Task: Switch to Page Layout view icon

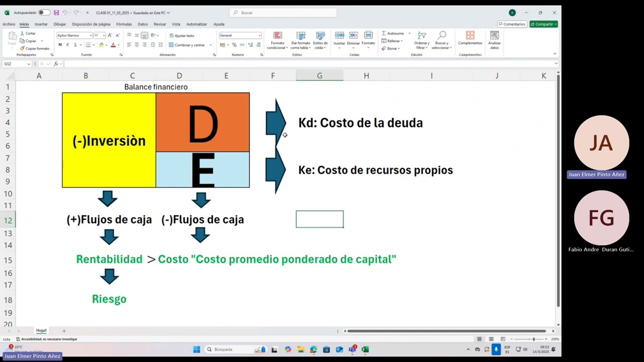Action: pos(491,339)
